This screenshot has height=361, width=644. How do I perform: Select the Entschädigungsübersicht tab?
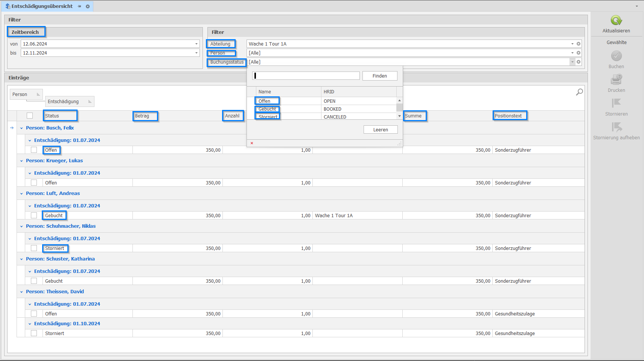pyautogui.click(x=42, y=6)
